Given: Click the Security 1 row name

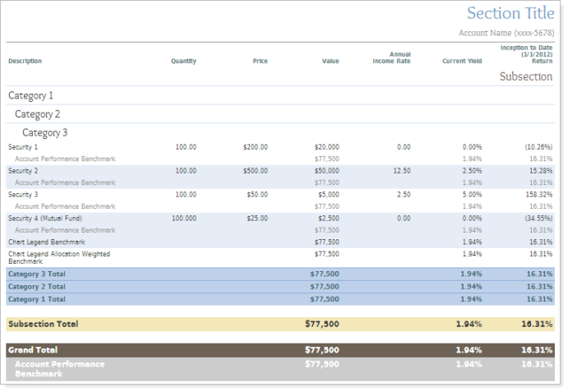Looking at the screenshot, I should (24, 147).
